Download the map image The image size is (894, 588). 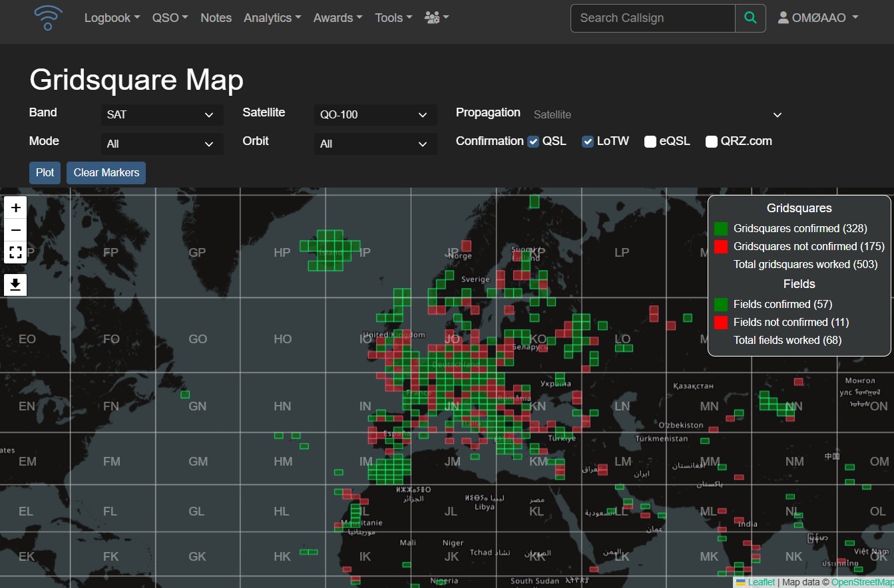point(16,285)
